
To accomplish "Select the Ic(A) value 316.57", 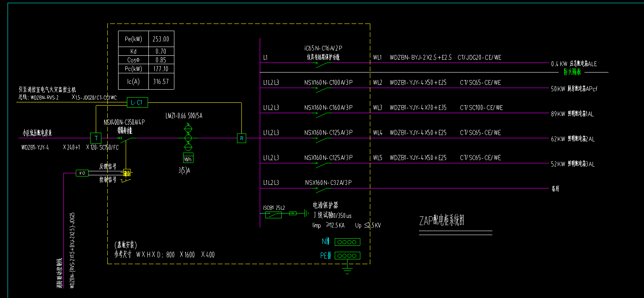I will (161, 82).
